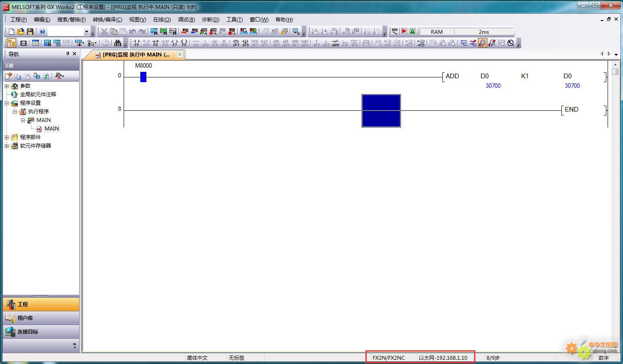Screen dimensions: 623x364
Task: Expand the 参数 tree node
Action: [7, 86]
